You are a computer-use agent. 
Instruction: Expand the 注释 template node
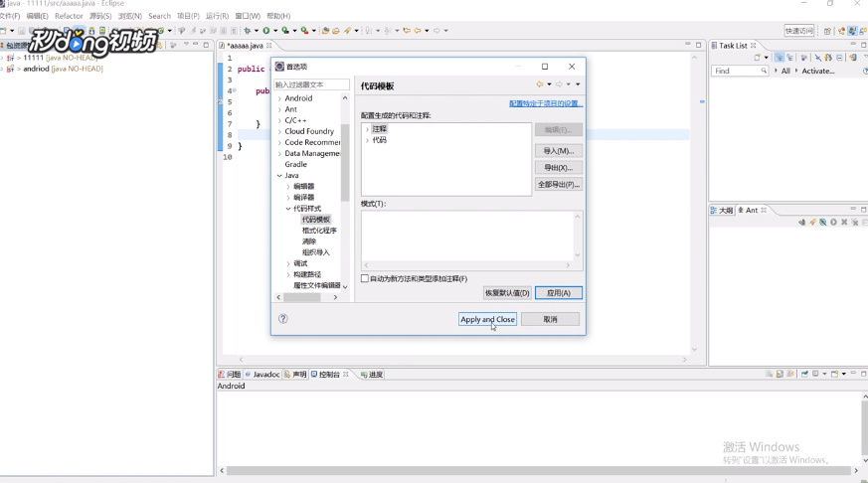(x=367, y=129)
